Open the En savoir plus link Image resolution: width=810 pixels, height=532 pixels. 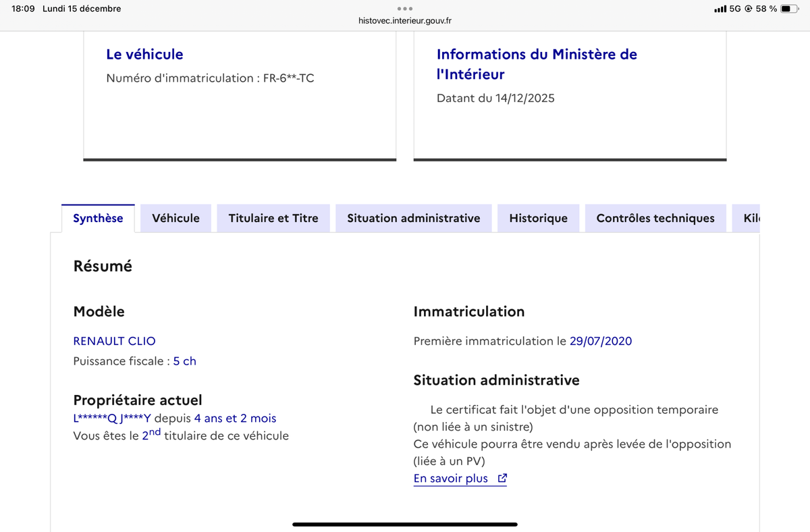click(x=451, y=479)
